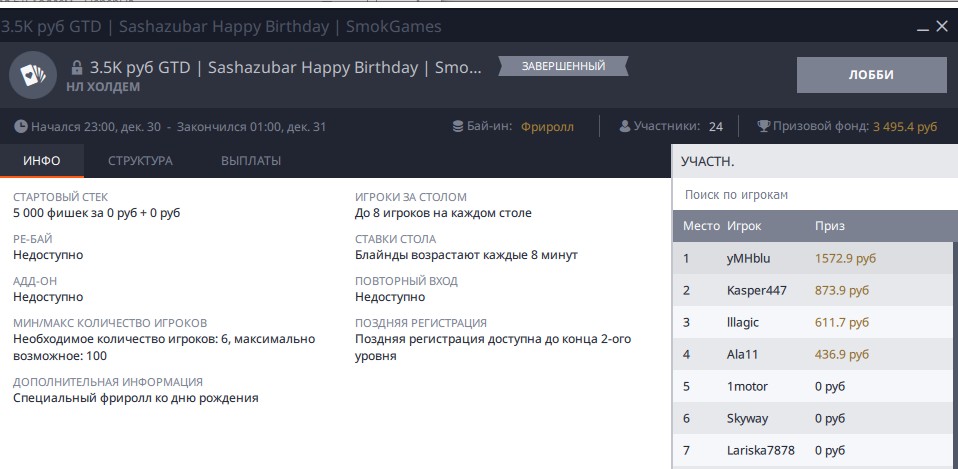The height and width of the screenshot is (469, 958).
Task: Select the ИНФО tab
Action: point(42,161)
